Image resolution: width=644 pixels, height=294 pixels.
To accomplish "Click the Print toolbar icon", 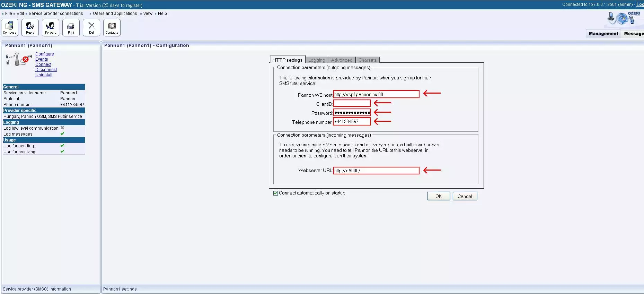I will [x=71, y=27].
